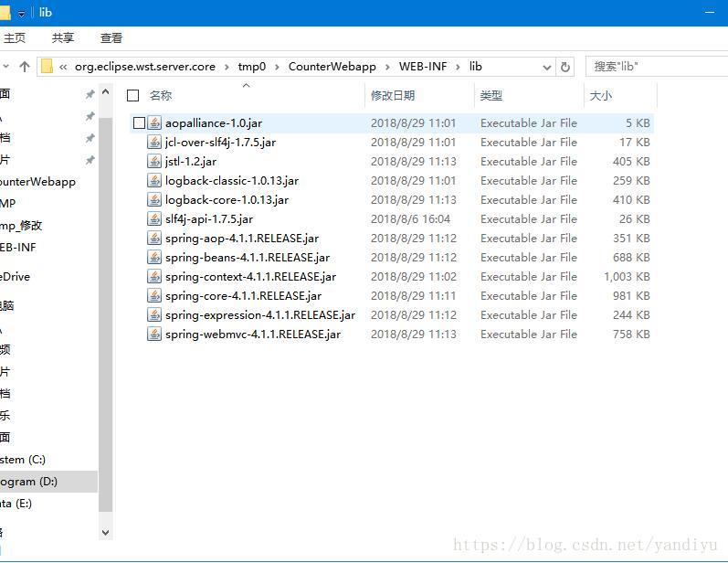Screen dimensions: 728x563
Task: Sort files by 类型 column
Action: [491, 96]
